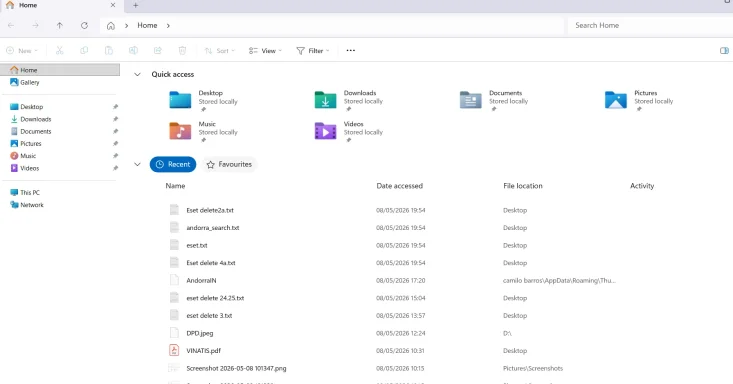Click the Share toolbar icon
733x384 pixels.
158,51
